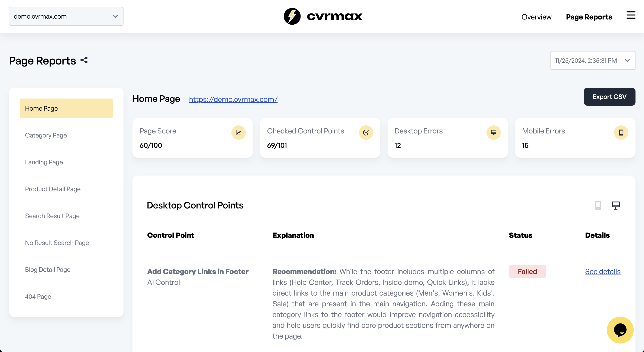Click the Export CSV button
The image size is (644, 352).
[609, 97]
